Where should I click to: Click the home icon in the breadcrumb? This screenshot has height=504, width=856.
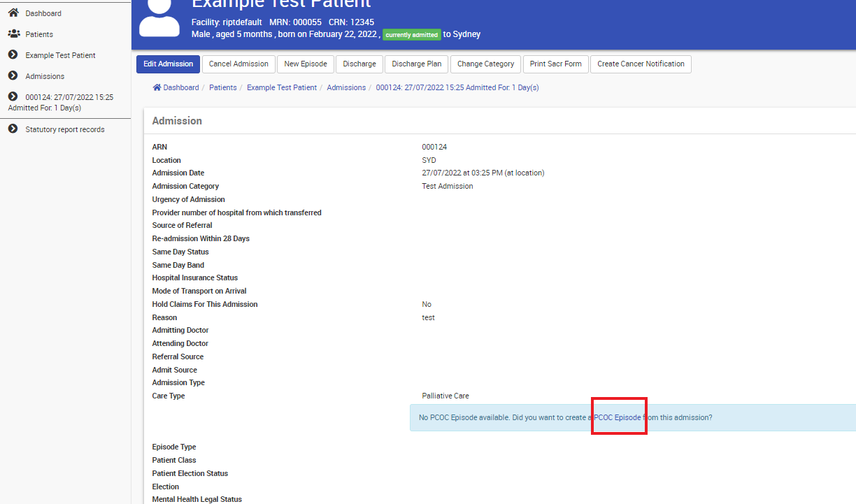coord(157,87)
